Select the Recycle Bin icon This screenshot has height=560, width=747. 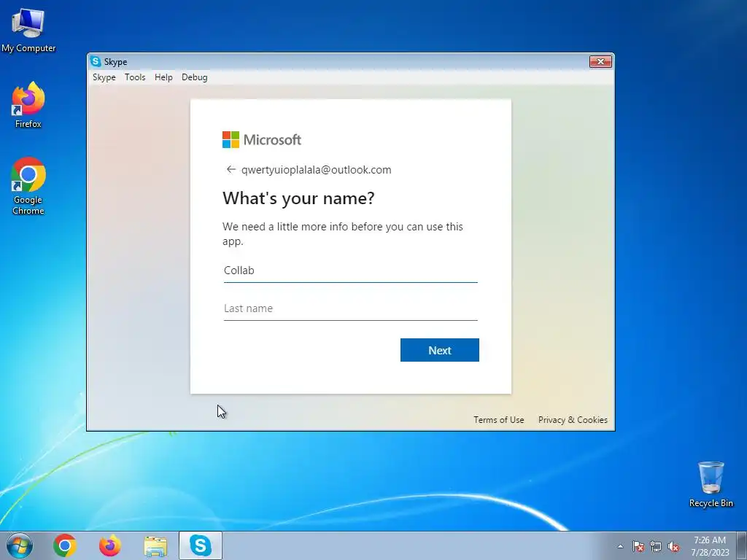[x=711, y=484]
